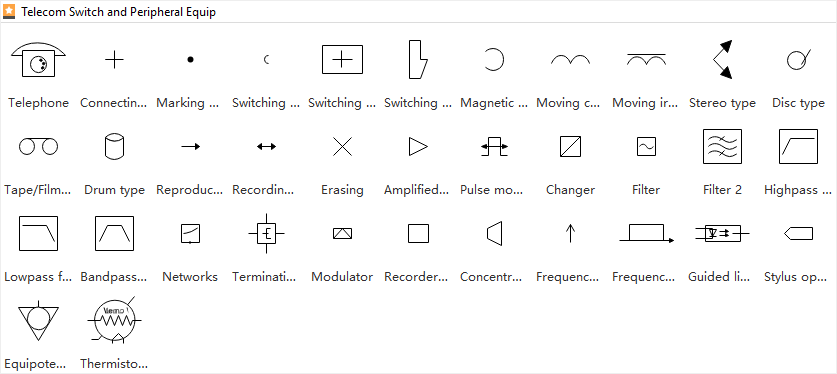Image resolution: width=837 pixels, height=374 pixels.
Task: Choose the Bandpass filter symbol
Action: 114,233
